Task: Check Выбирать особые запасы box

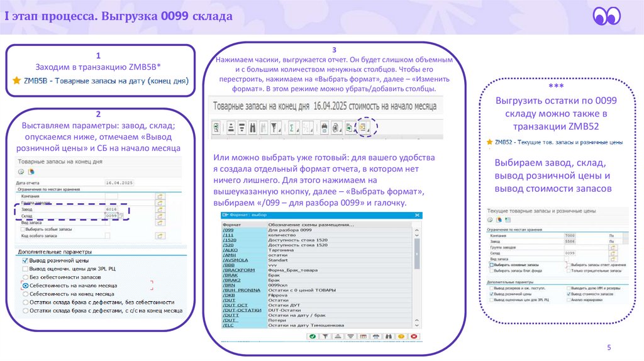Action: [23, 229]
